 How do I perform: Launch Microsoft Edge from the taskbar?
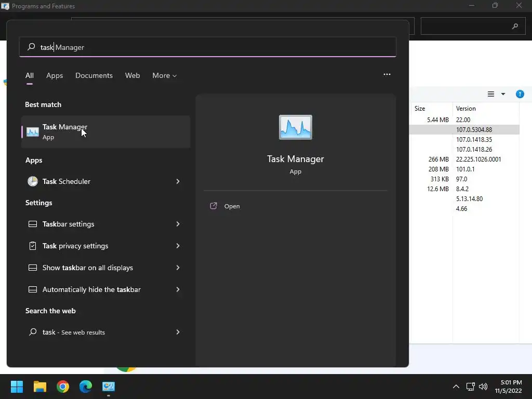[86, 387]
